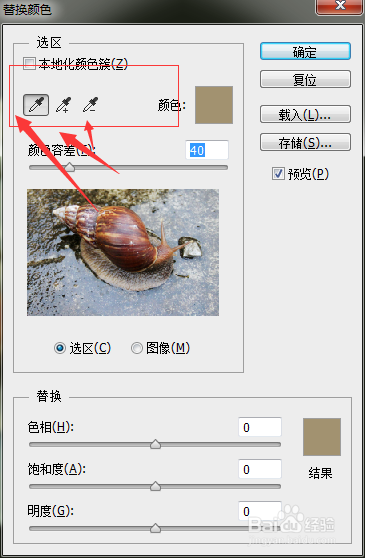Click the 饱和度 saturation value field
This screenshot has width=365, height=558.
pos(260,469)
